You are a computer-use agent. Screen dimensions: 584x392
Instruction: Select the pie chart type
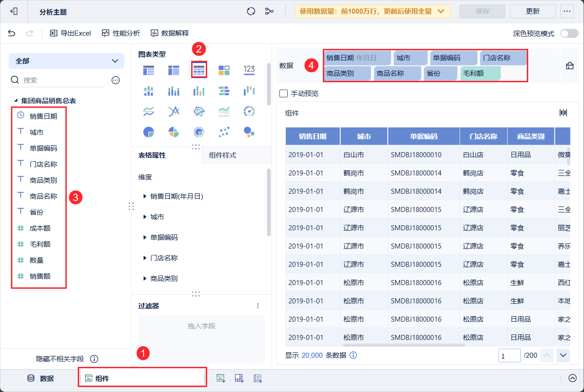tap(149, 132)
